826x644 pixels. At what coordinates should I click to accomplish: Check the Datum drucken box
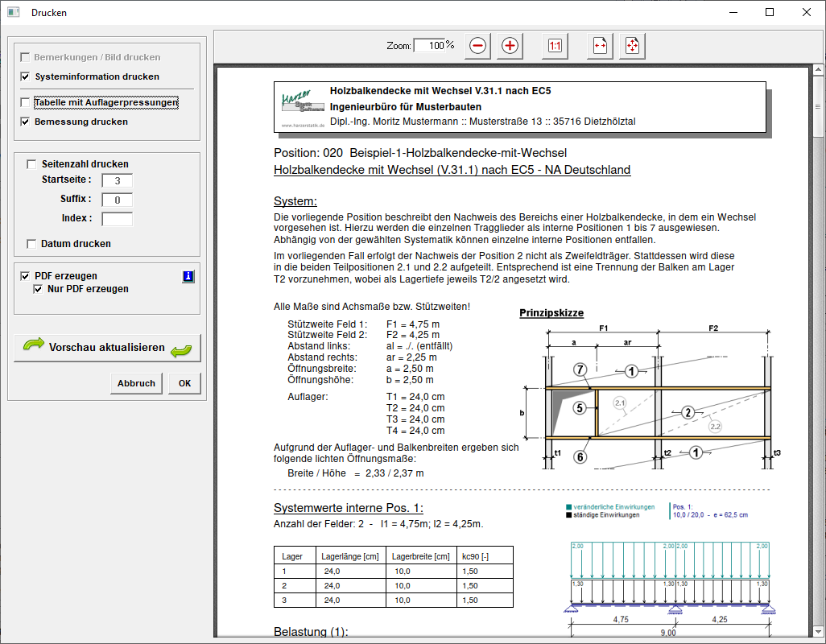point(32,244)
